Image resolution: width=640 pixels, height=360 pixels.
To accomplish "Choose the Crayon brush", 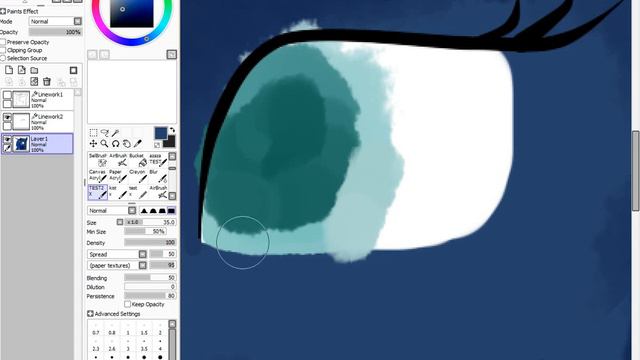I will click(138, 176).
